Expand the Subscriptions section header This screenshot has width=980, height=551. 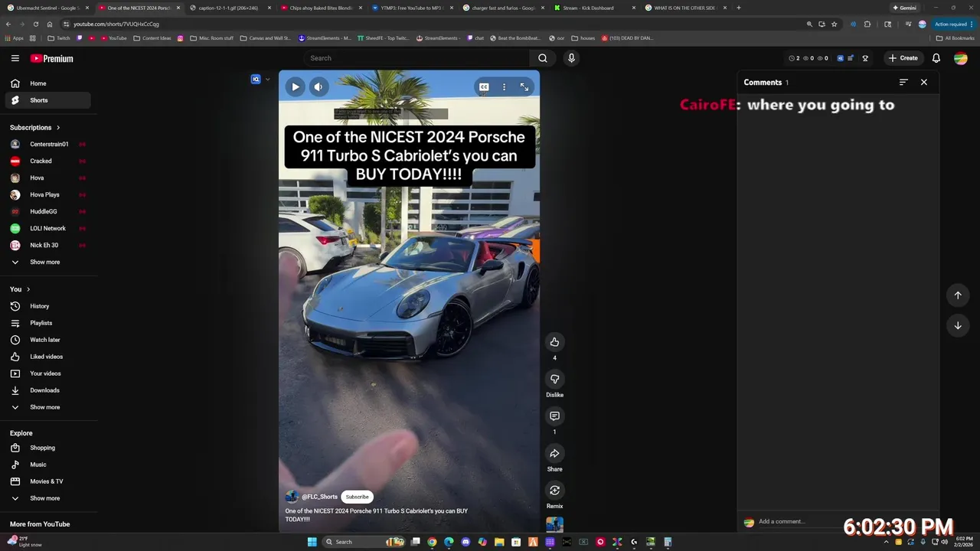point(35,128)
